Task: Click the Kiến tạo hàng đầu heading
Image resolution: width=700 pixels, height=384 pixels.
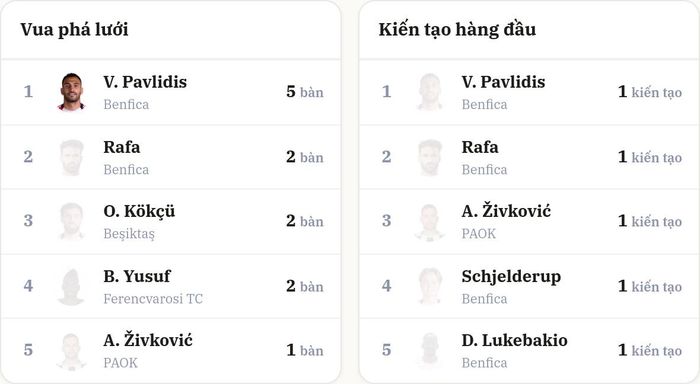Action: 457,29
